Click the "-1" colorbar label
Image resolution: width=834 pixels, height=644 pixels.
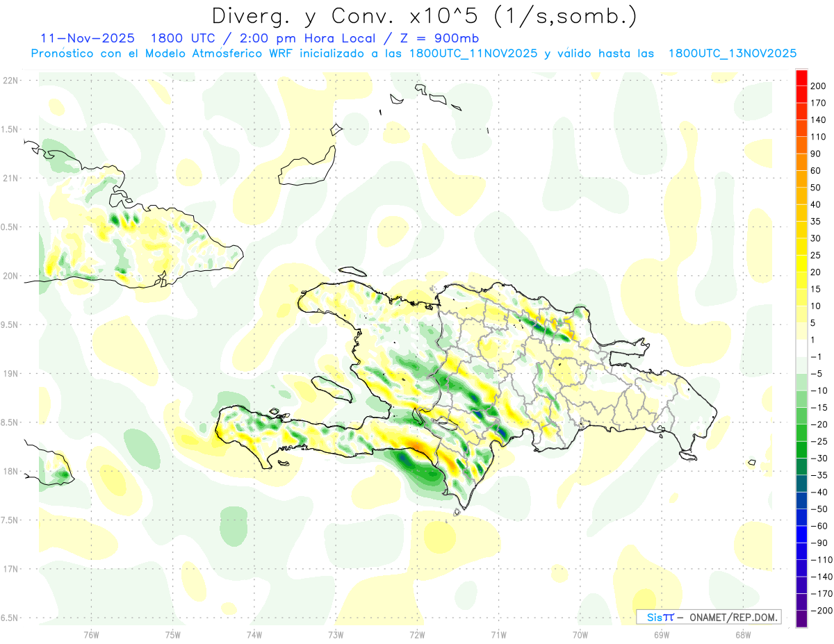(817, 357)
